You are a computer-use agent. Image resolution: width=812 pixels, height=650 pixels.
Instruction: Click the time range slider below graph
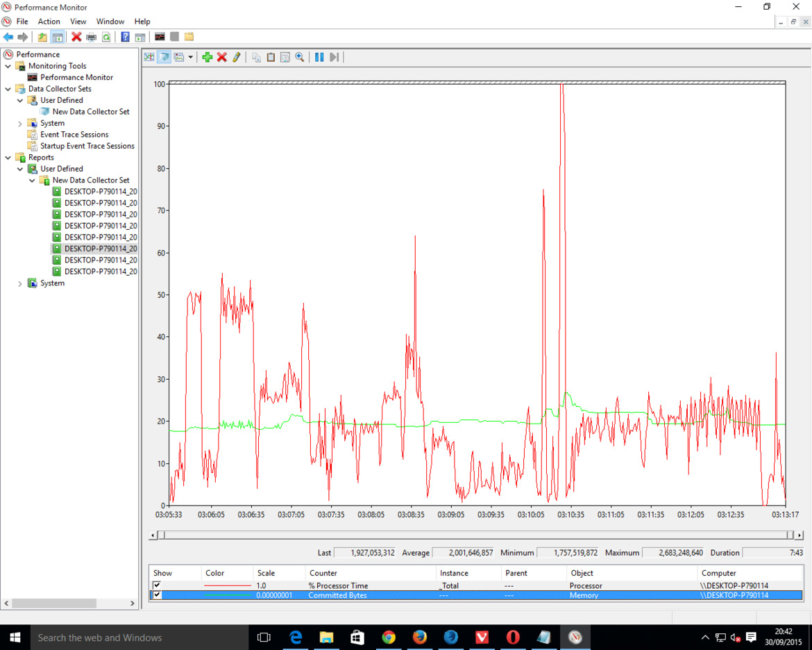coord(475,535)
